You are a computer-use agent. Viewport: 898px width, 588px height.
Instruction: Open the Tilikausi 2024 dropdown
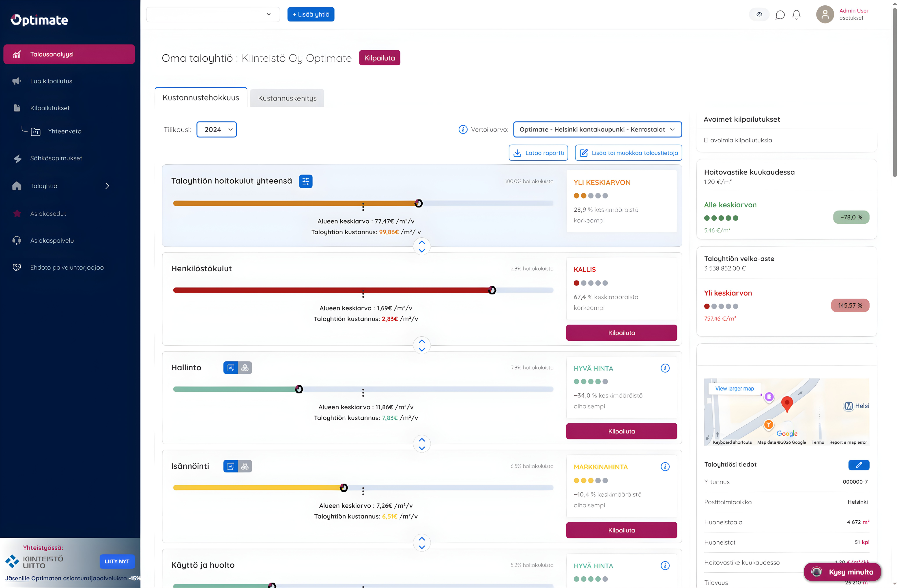click(x=217, y=130)
